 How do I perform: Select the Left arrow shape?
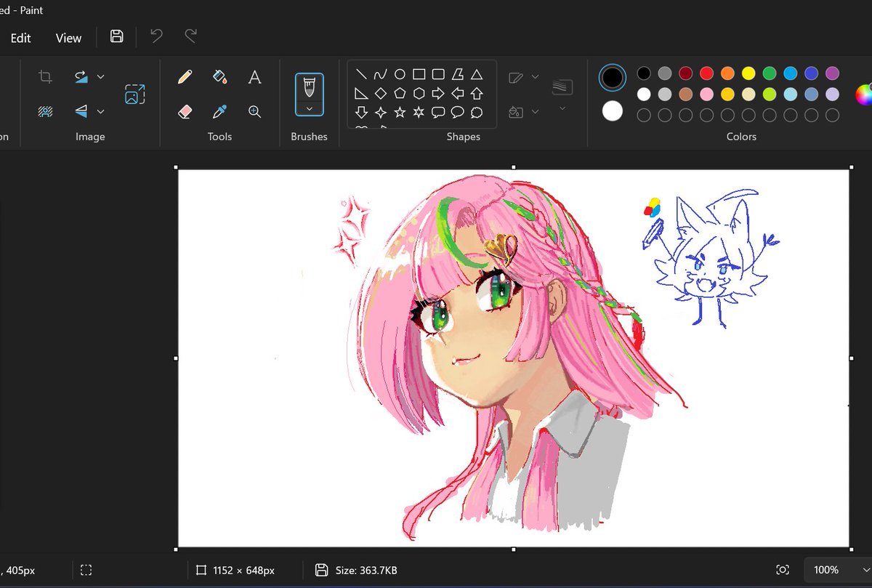(458, 93)
